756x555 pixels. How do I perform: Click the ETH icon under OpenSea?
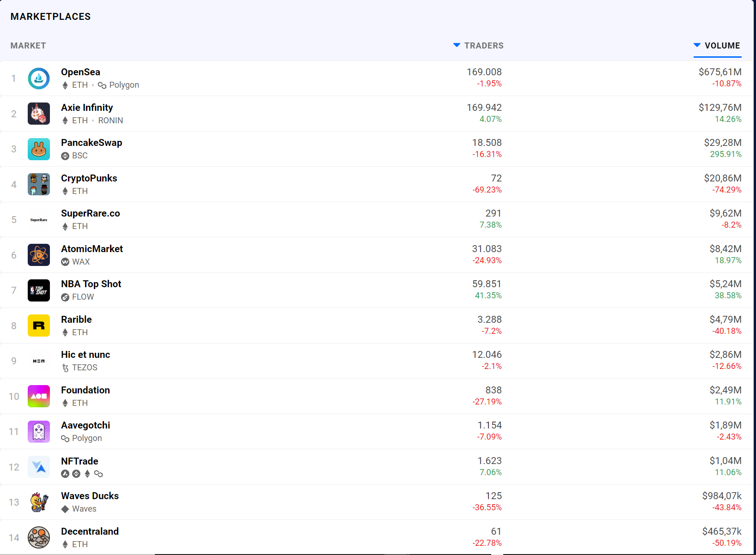click(65, 85)
